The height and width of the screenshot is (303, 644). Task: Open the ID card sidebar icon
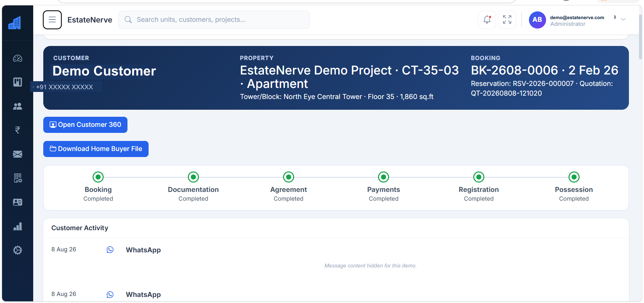point(17,202)
